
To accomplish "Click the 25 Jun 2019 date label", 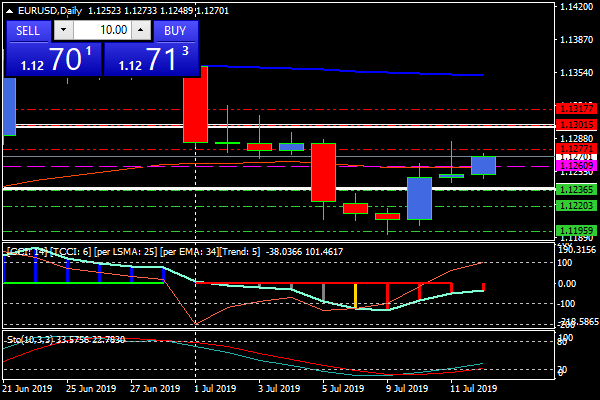I will 91,389.
